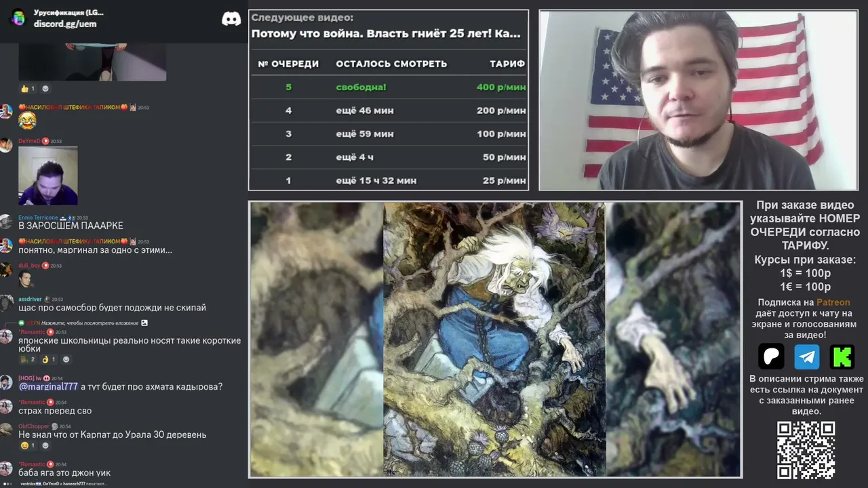Open Ennio Terricone's user avatar
The image size is (868, 488).
coord(6,222)
